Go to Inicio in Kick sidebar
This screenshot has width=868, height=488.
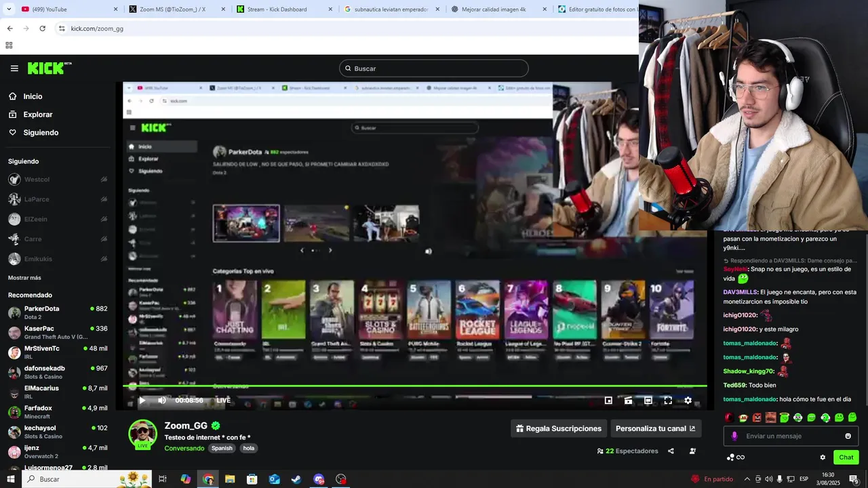click(x=33, y=96)
